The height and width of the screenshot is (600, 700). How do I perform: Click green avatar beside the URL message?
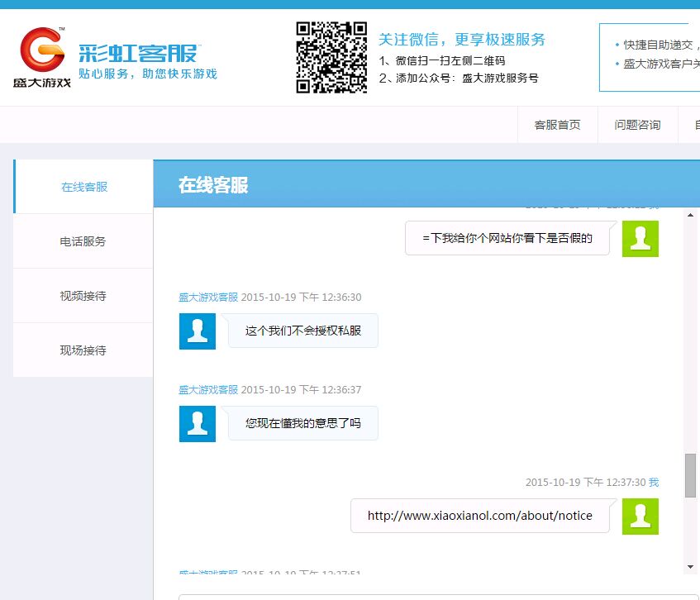pyautogui.click(x=640, y=517)
